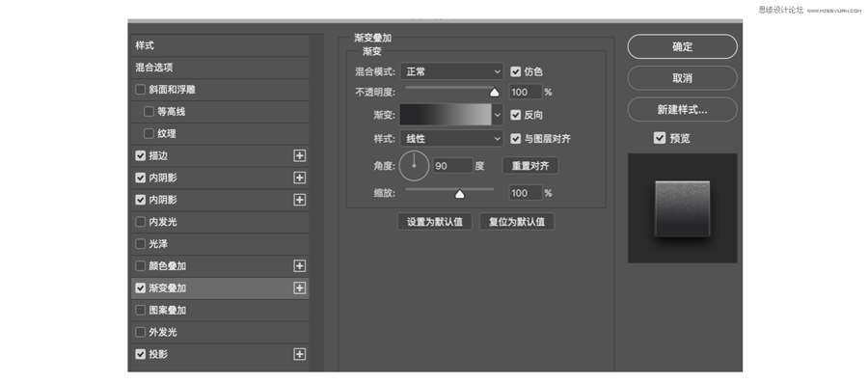Click 复位为默认值 button
This screenshot has width=868, height=384.
[517, 222]
